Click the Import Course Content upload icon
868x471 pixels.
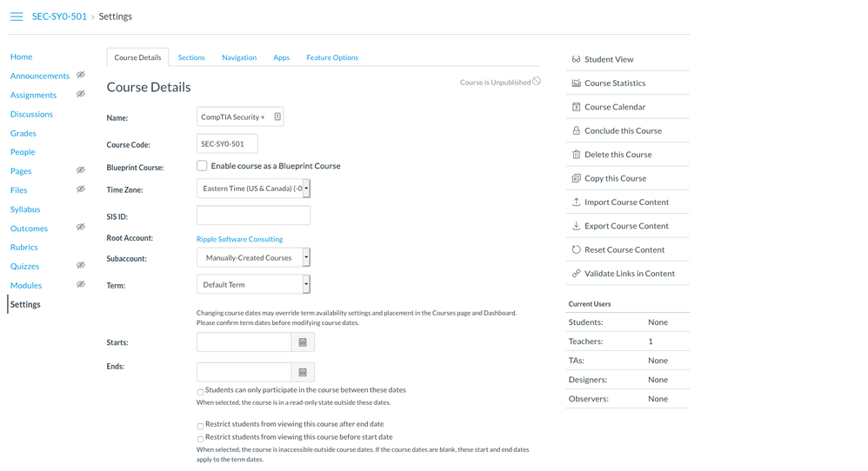point(576,202)
